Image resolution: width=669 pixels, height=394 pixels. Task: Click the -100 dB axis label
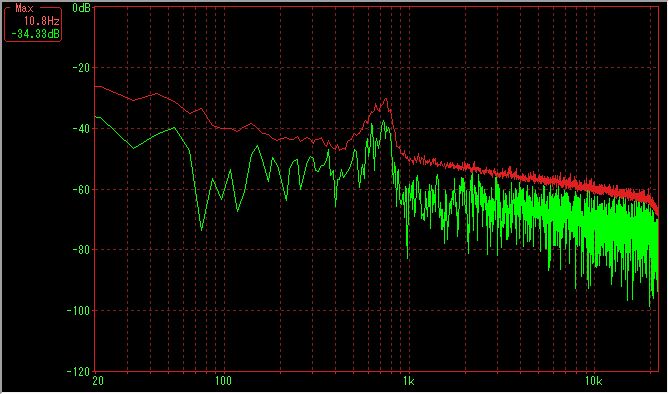tap(79, 310)
